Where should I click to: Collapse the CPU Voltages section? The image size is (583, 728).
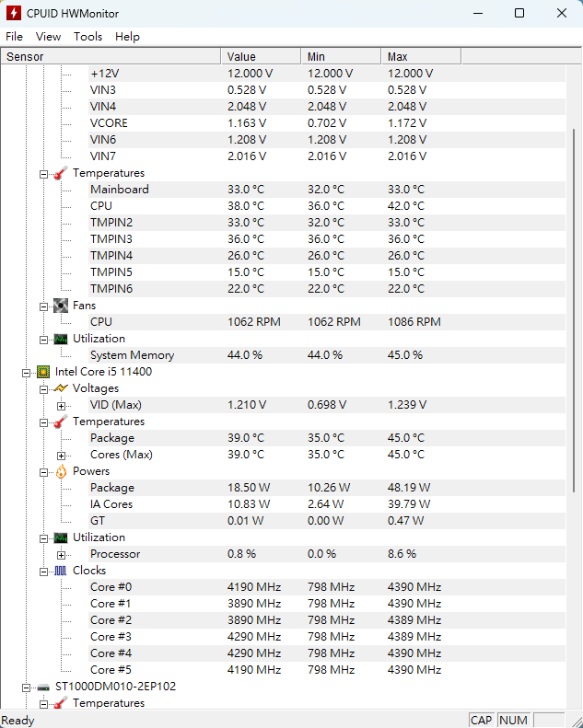click(43, 389)
